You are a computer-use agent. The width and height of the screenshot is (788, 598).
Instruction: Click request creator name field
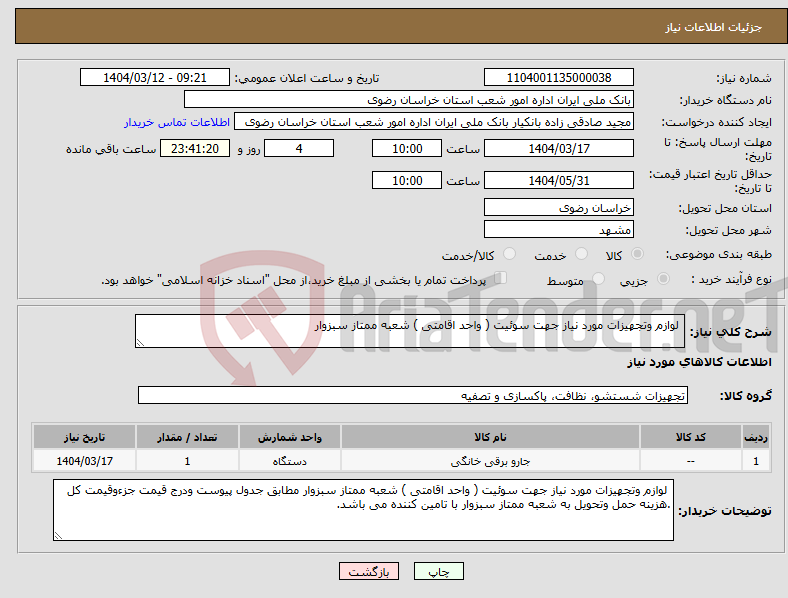point(434,122)
